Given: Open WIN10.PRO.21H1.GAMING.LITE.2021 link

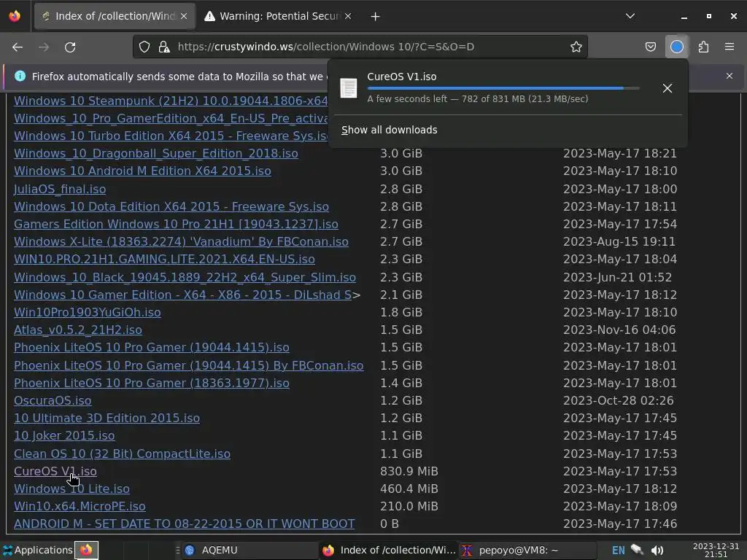Looking at the screenshot, I should [164, 259].
